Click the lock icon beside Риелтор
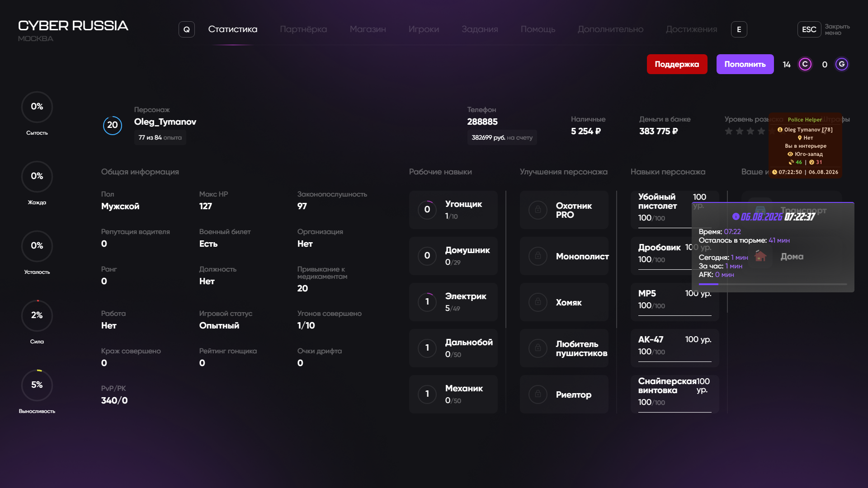 pyautogui.click(x=538, y=394)
